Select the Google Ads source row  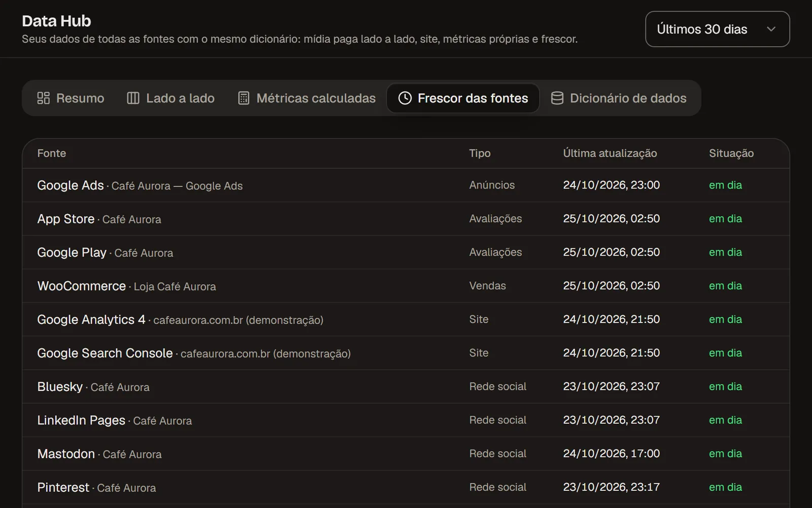point(406,185)
